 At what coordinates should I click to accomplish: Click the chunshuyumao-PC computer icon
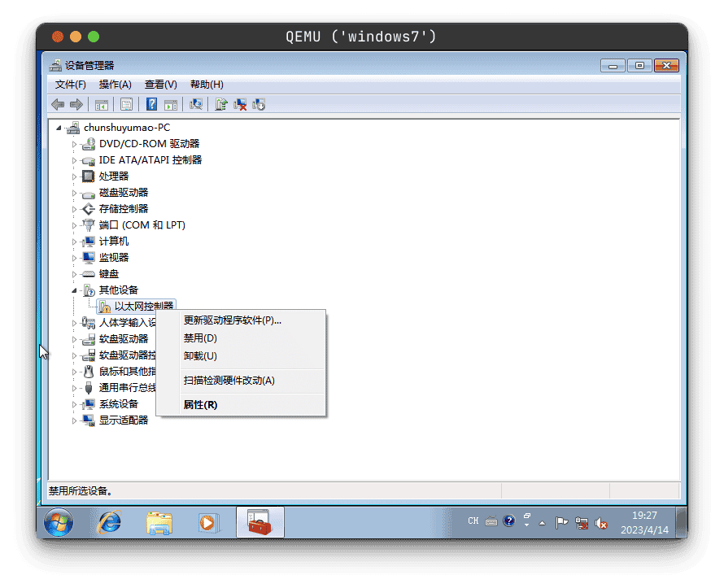(73, 128)
